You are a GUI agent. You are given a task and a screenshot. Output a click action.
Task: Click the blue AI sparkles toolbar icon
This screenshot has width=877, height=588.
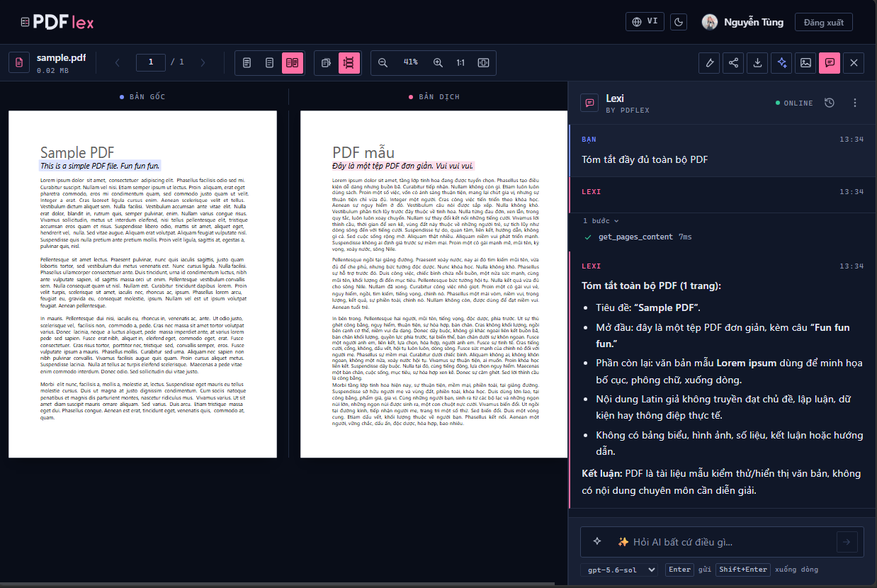(x=781, y=63)
